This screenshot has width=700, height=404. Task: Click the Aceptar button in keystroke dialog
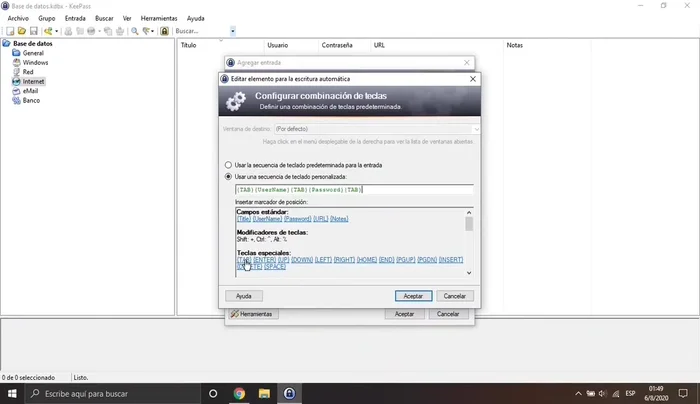[413, 296]
